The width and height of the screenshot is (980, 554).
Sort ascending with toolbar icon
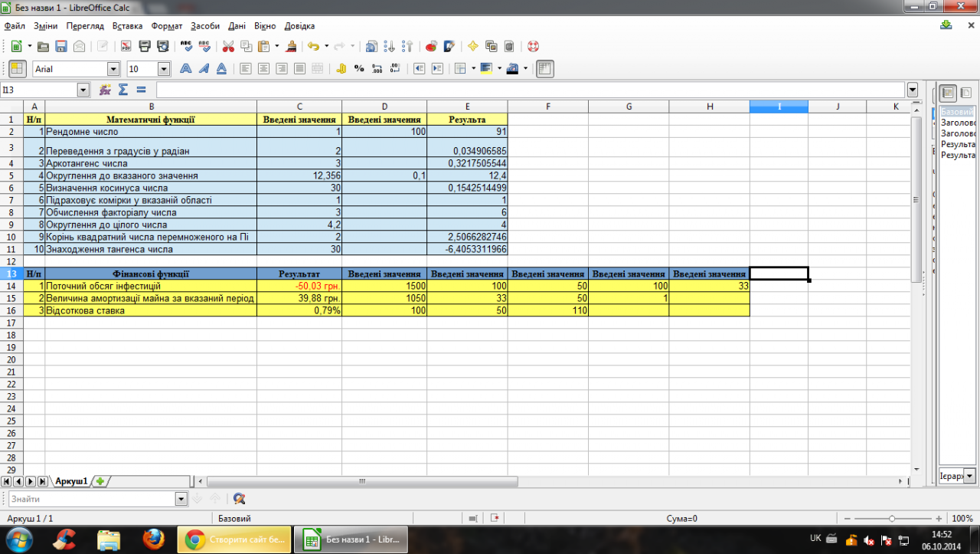(x=390, y=46)
